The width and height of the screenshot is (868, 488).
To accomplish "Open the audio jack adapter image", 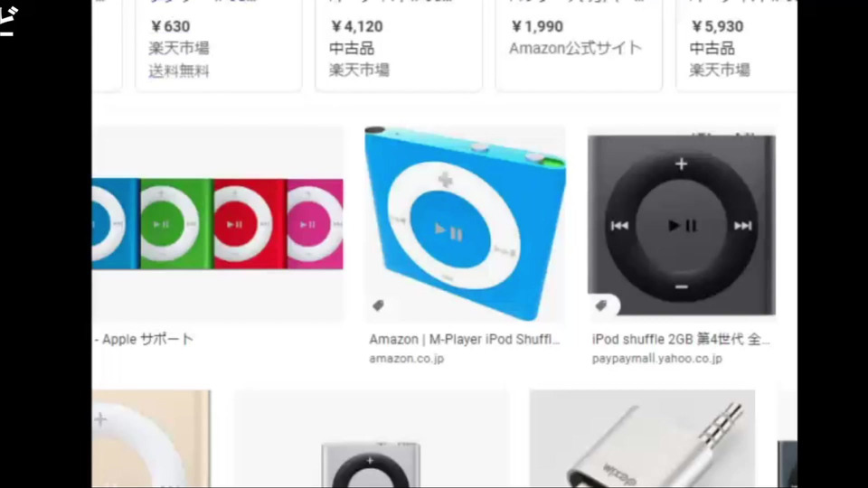I will (642, 439).
